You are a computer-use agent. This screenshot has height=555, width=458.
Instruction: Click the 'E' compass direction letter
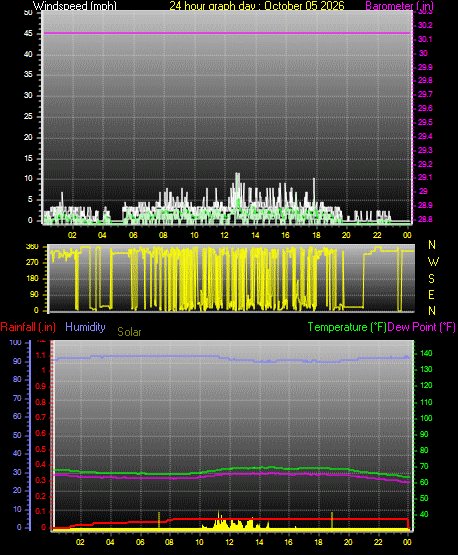click(431, 295)
